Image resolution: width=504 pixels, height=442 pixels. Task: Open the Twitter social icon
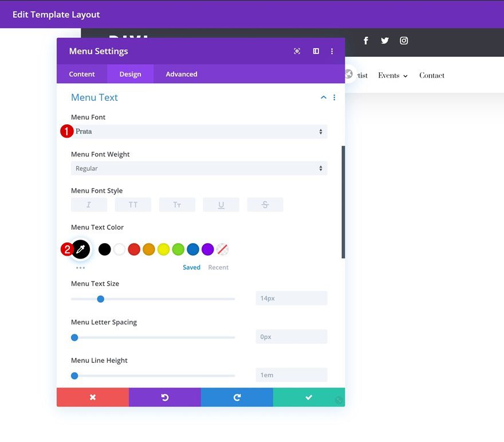tap(385, 41)
